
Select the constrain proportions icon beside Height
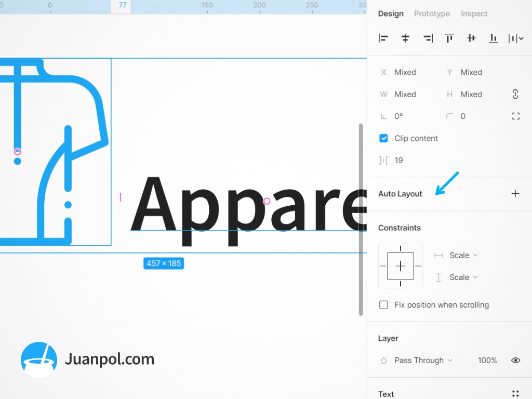point(515,94)
